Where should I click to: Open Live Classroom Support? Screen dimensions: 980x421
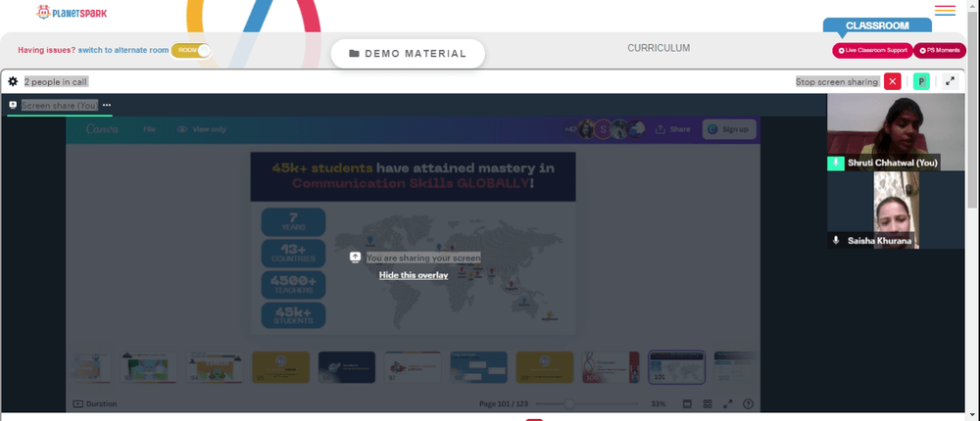[x=872, y=50]
